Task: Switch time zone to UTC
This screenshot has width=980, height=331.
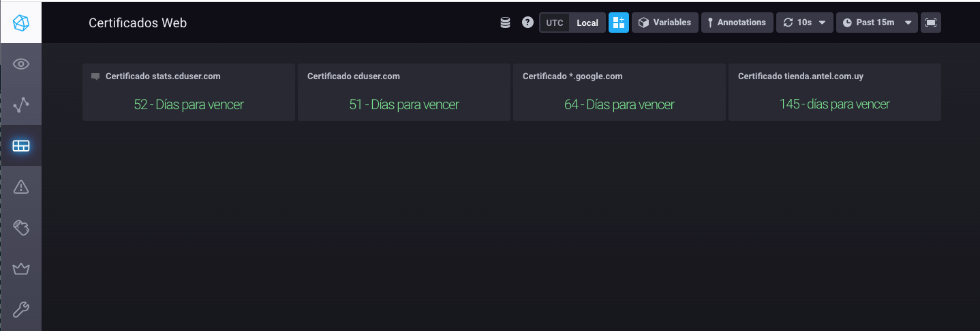Action: point(555,23)
